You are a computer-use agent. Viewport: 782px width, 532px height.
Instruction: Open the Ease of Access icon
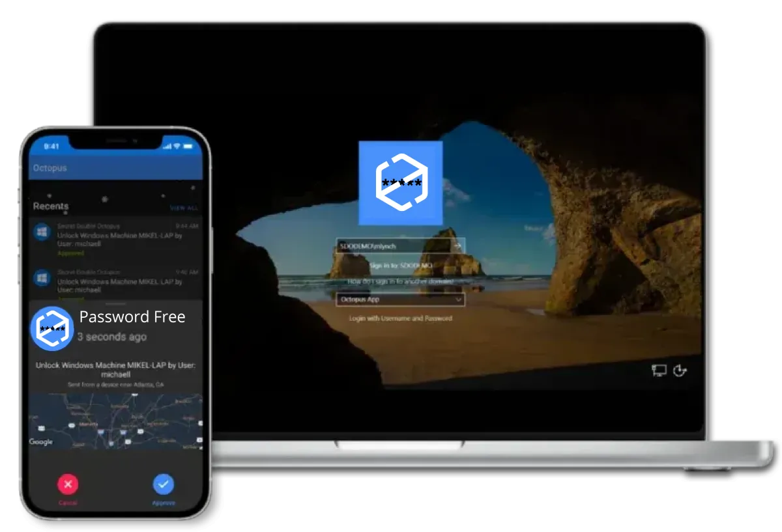click(x=680, y=371)
